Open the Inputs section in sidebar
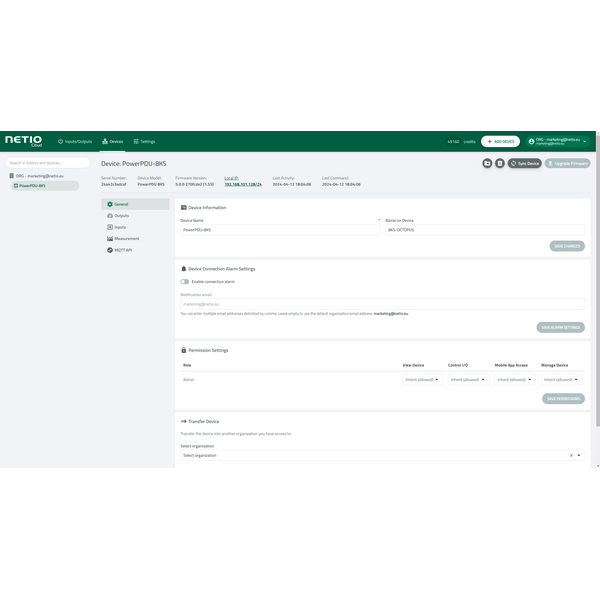 click(x=120, y=227)
